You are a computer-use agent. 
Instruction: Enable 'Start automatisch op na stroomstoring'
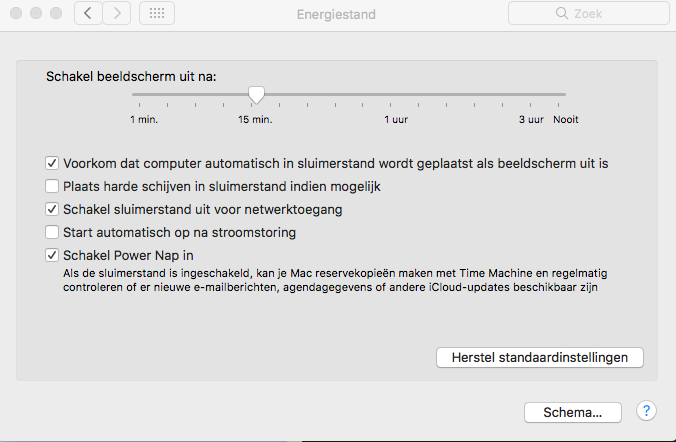coord(53,232)
